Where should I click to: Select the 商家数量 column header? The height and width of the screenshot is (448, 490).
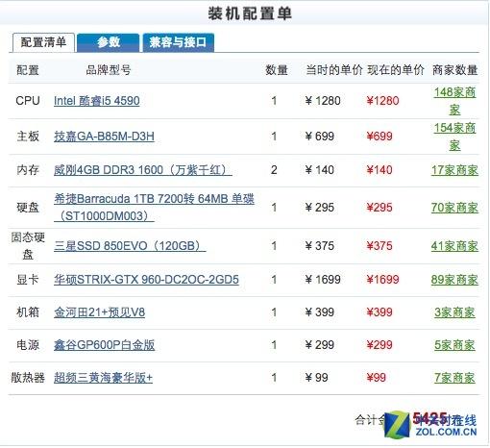pyautogui.click(x=454, y=70)
